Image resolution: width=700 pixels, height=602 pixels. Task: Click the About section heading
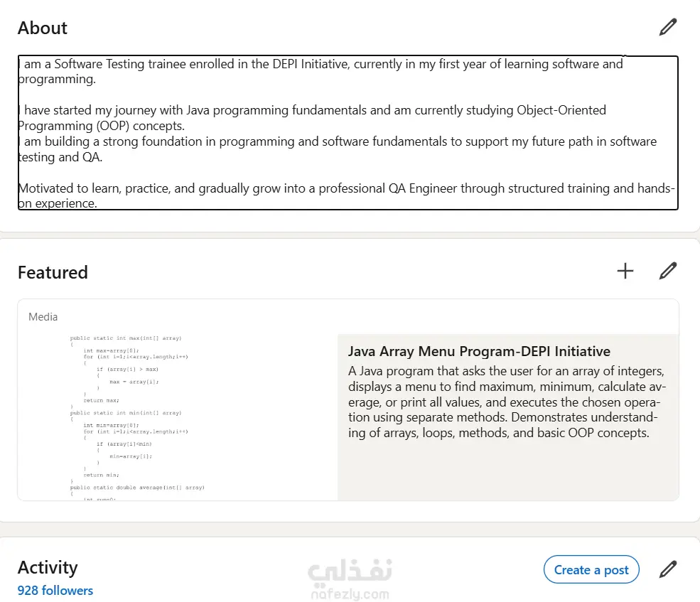[43, 28]
